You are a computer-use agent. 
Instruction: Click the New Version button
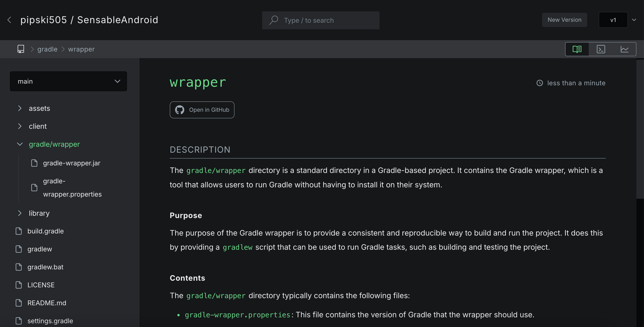tap(564, 20)
